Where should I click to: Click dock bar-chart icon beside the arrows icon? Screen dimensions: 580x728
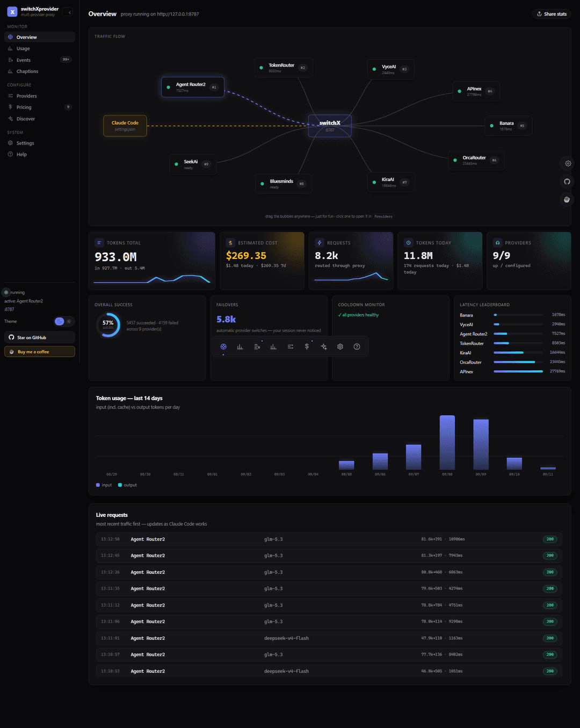(273, 347)
